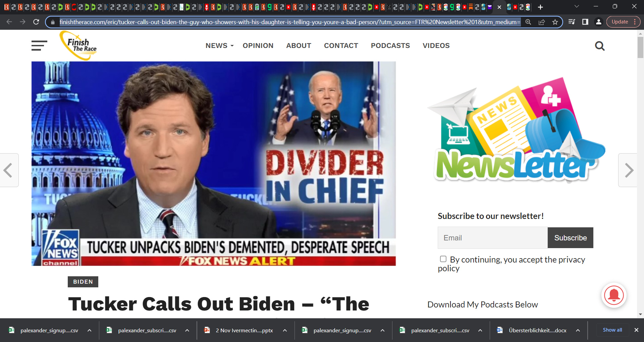
Task: Open the OPINION menu item
Action: point(258,46)
